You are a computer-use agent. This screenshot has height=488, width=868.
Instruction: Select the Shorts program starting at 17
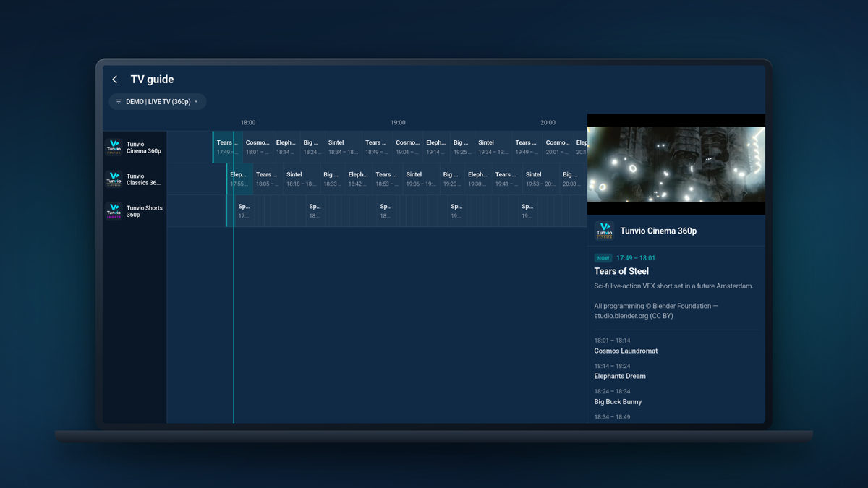244,210
